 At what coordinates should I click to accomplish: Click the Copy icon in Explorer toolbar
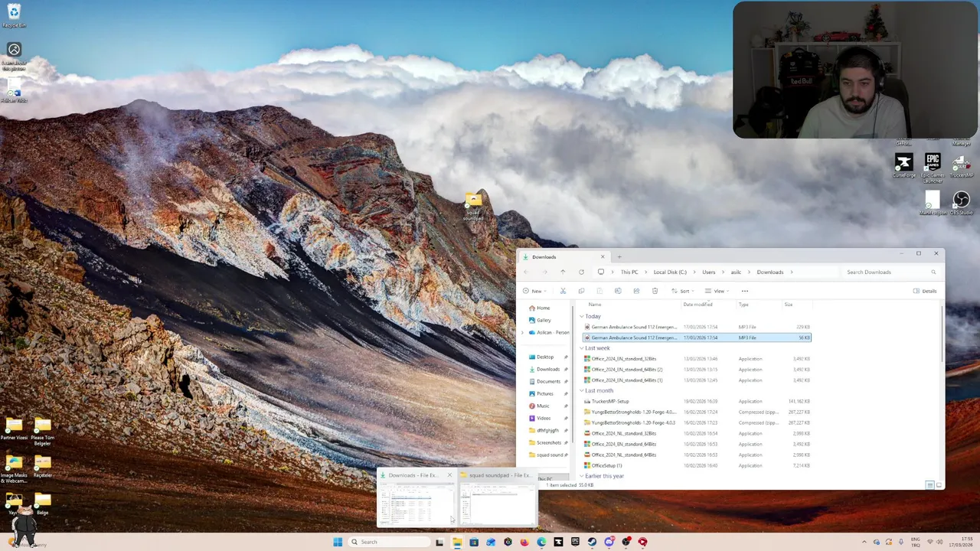click(581, 291)
